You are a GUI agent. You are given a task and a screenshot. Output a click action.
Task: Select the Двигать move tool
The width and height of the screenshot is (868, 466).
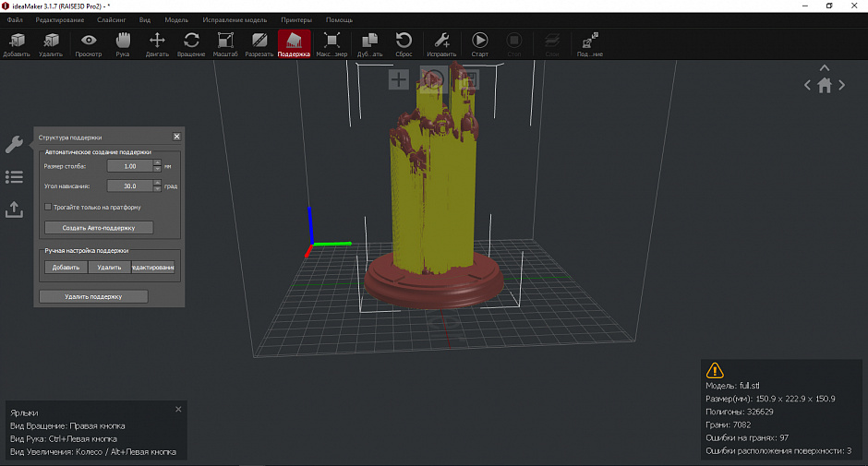click(x=157, y=44)
